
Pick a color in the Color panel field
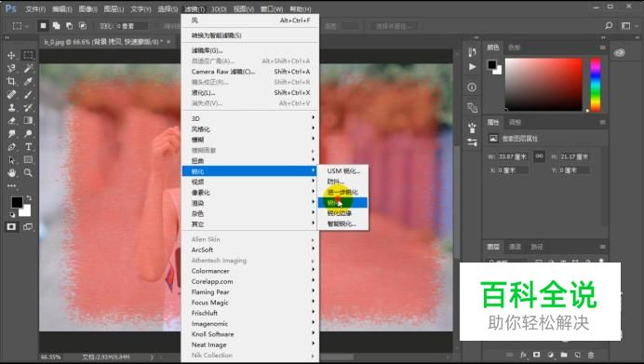tap(543, 85)
